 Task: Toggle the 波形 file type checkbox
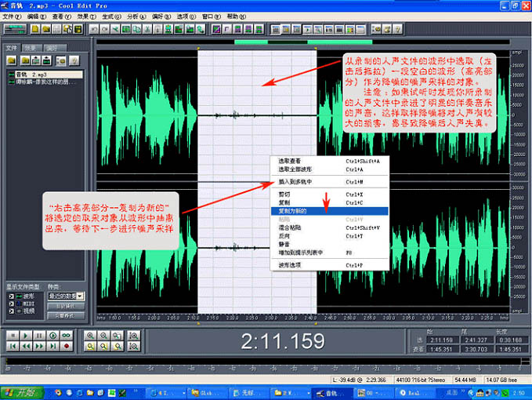click(10, 296)
